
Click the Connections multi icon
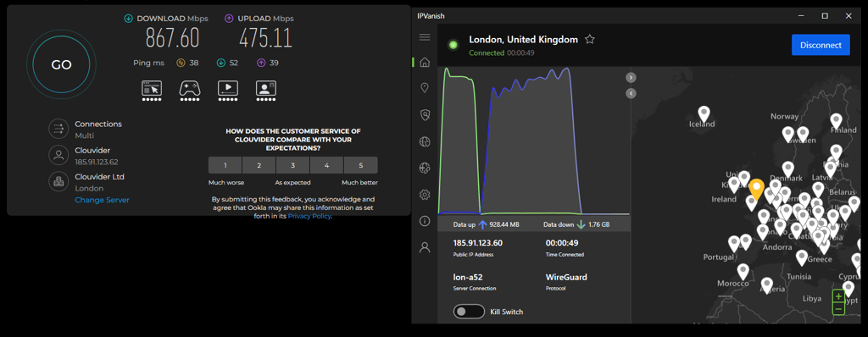(58, 130)
